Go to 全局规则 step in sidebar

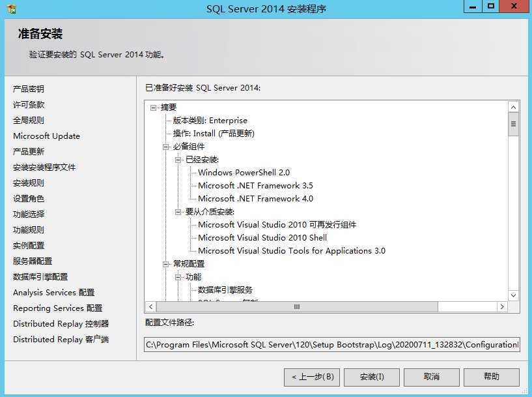pyautogui.click(x=29, y=120)
